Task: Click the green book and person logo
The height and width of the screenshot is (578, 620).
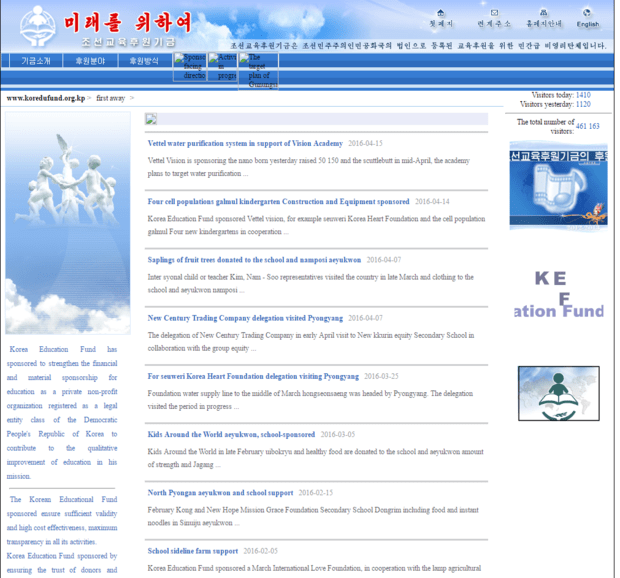Action: pyautogui.click(x=558, y=393)
